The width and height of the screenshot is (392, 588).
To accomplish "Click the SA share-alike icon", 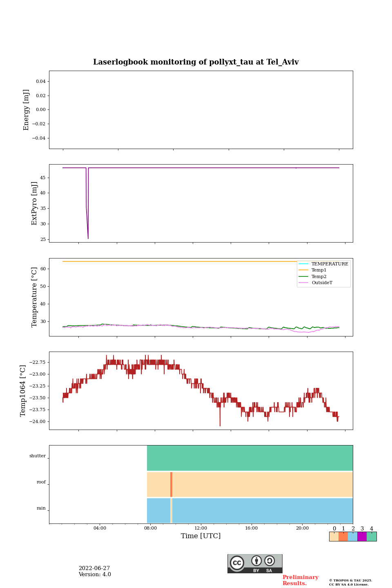I will (269, 561).
